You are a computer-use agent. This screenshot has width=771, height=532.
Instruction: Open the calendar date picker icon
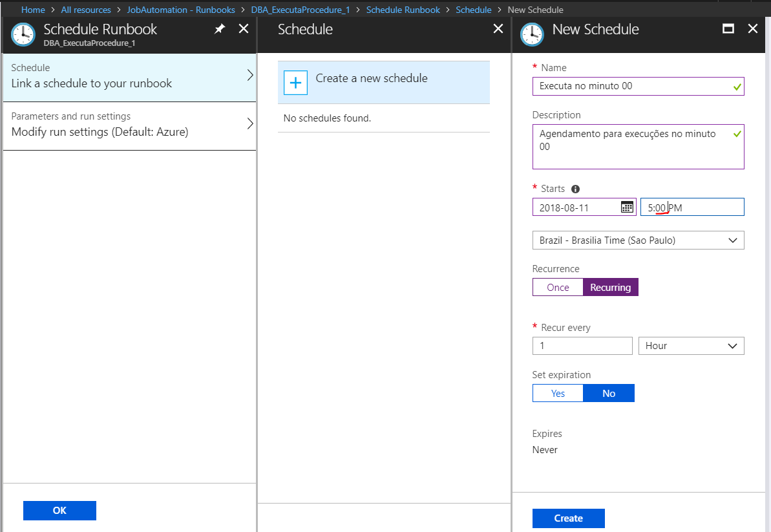coord(627,207)
